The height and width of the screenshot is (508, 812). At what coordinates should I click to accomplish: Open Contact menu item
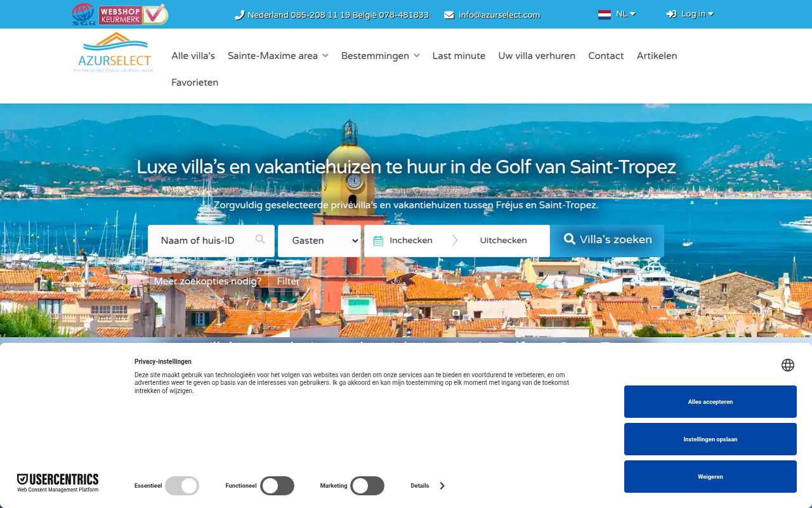[606, 56]
